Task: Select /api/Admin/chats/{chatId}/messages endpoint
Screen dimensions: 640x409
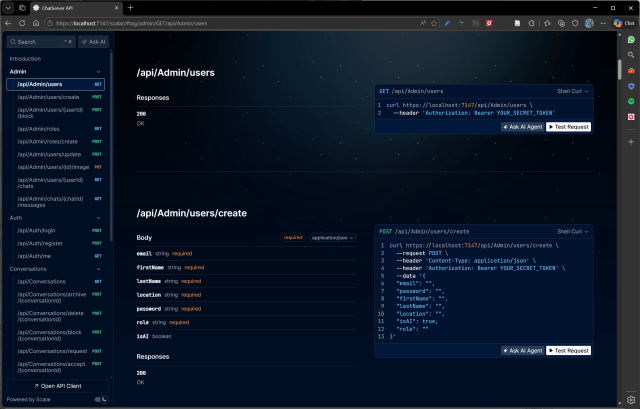Action: [56, 202]
